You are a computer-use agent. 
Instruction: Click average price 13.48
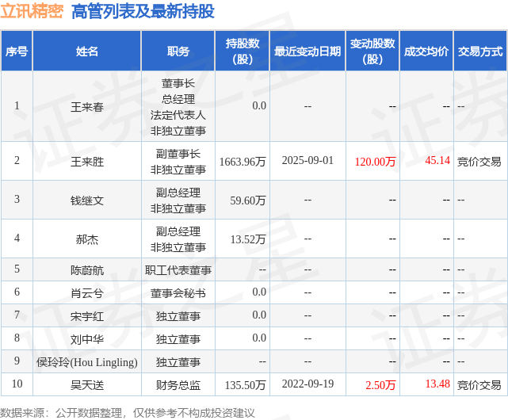pyautogui.click(x=437, y=384)
